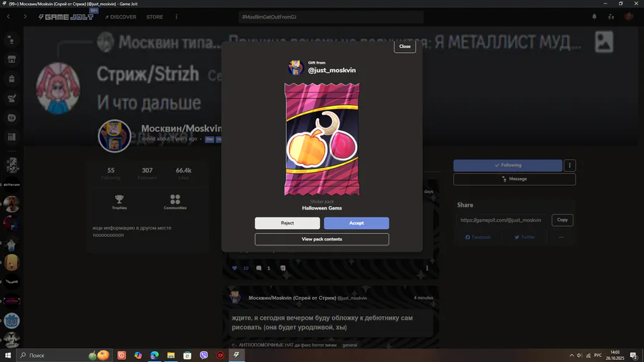The image size is (644, 362).
Task: Open the blue robot community icon
Action: [x=11, y=321]
